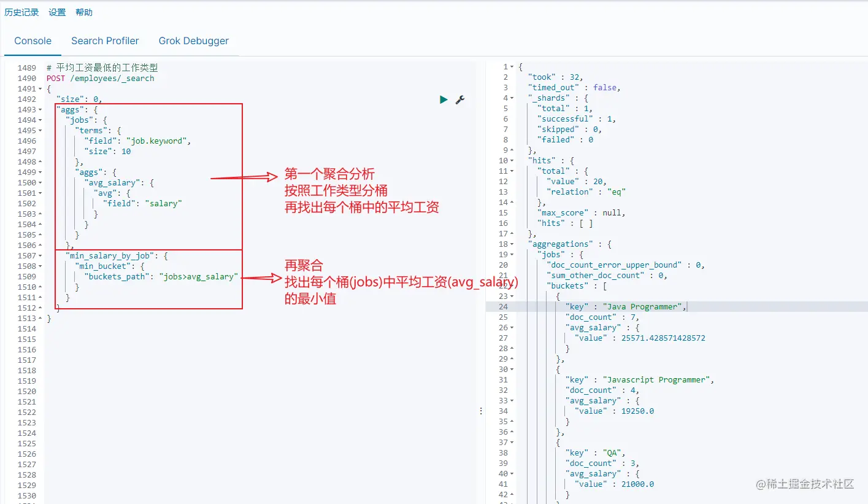The image size is (868, 504).
Task: Fold the "_shards" object in the response
Action: click(x=512, y=98)
